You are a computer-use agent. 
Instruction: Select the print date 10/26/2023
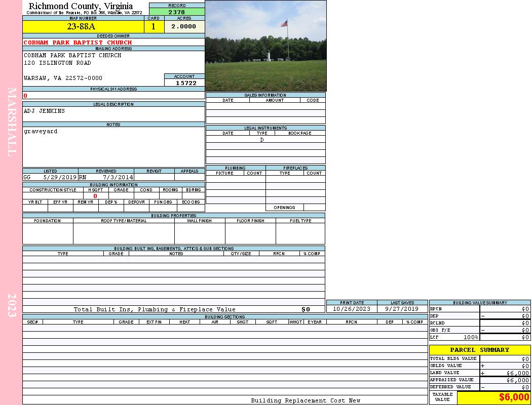[x=352, y=309]
